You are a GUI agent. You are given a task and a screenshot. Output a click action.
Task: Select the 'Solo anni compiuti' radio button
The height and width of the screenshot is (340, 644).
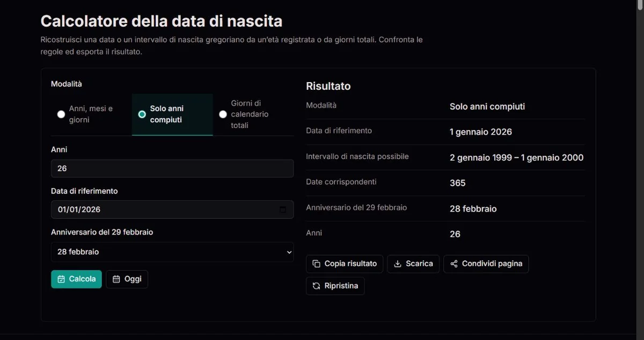142,114
